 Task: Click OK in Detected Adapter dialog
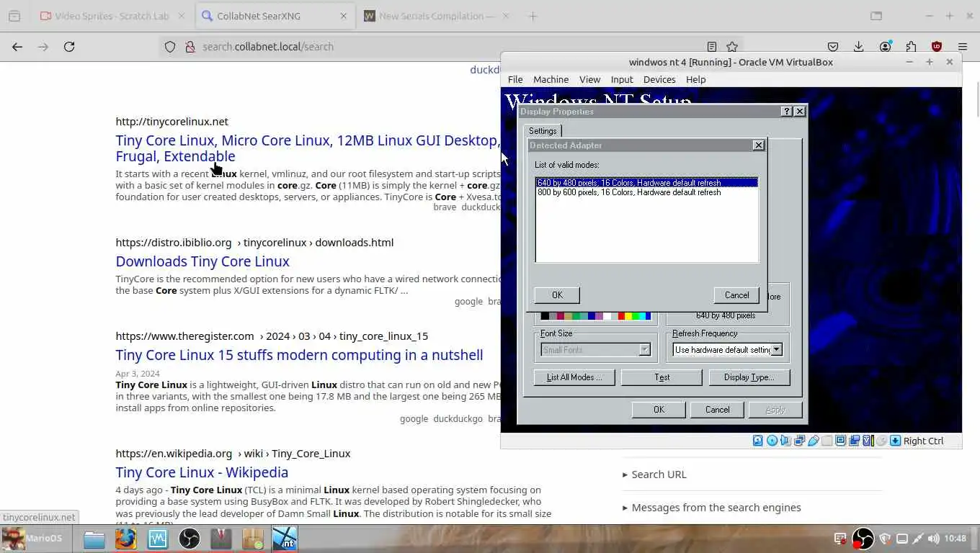pyautogui.click(x=557, y=295)
